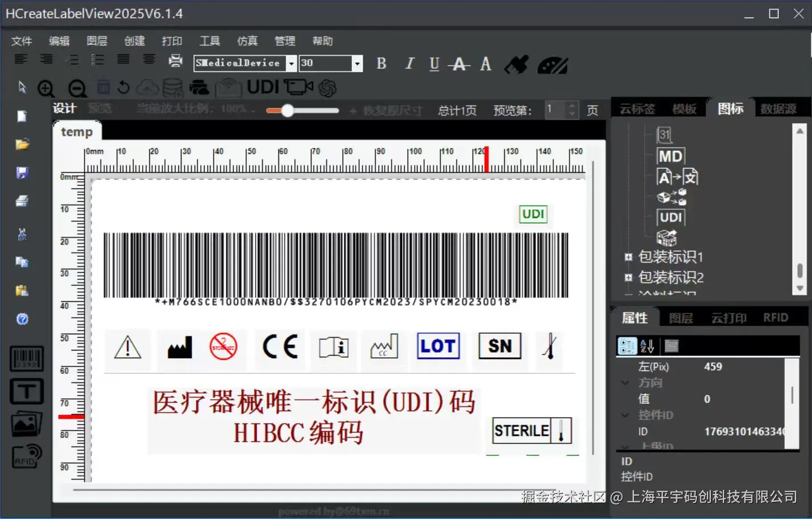Open the 帮助 menu

[323, 41]
